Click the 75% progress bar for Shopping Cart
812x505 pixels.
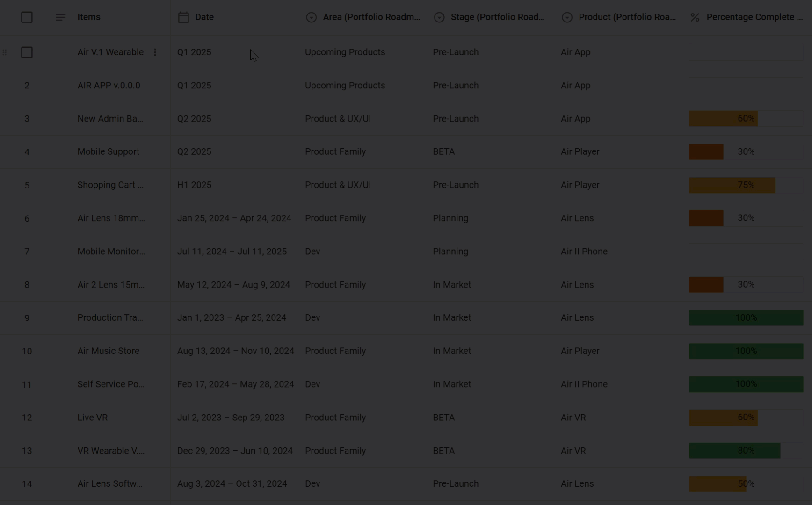tap(732, 185)
